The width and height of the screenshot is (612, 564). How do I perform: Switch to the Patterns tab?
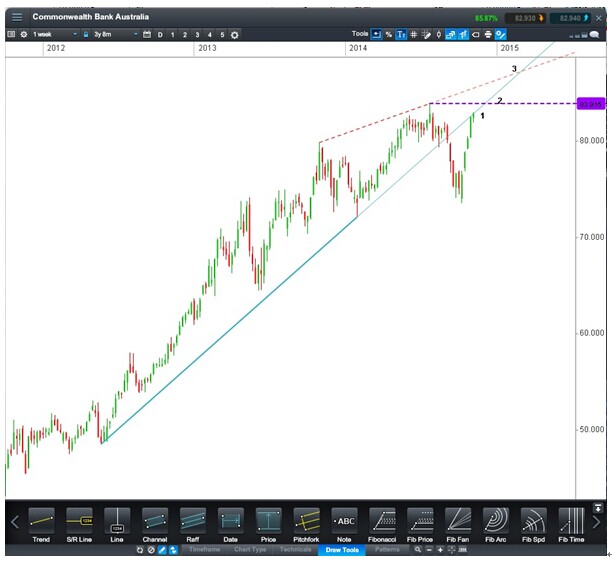pyautogui.click(x=385, y=550)
